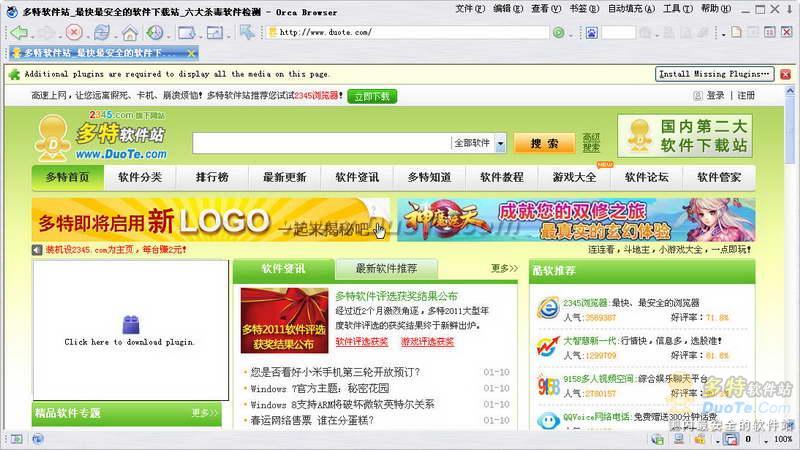
Task: Open the 全部软件 category dropdown
Action: [501, 143]
